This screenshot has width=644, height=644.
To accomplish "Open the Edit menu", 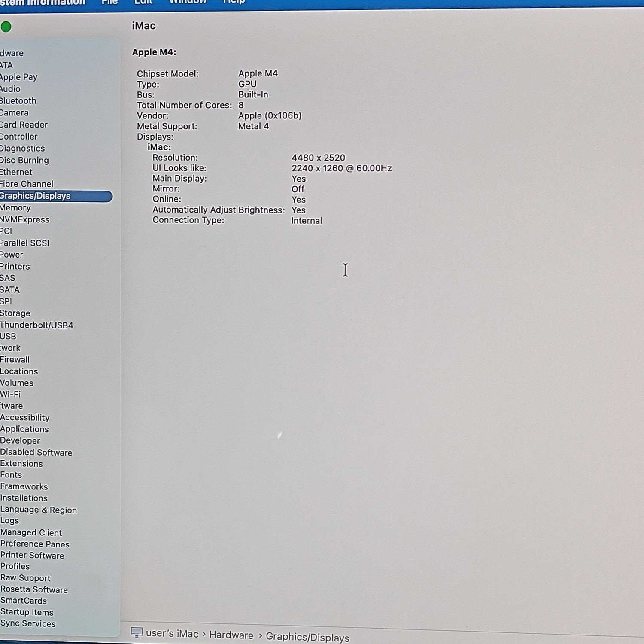I will click(x=143, y=2).
